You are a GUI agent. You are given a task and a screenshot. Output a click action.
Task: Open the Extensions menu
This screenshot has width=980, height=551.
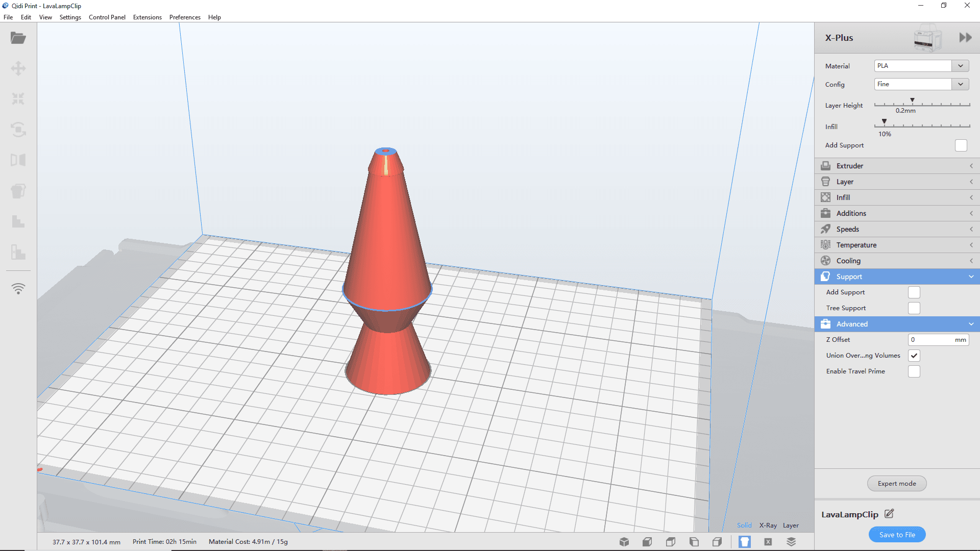(148, 17)
